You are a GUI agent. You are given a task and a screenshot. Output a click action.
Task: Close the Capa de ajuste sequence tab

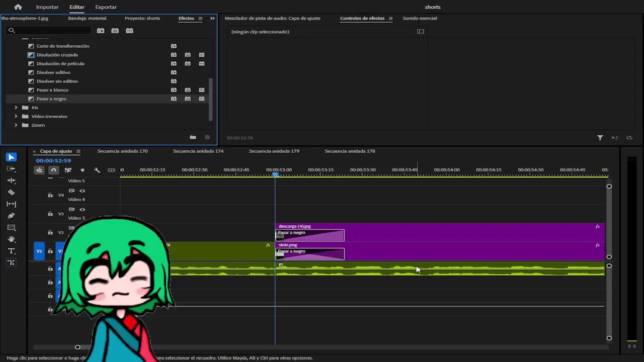[x=34, y=151]
